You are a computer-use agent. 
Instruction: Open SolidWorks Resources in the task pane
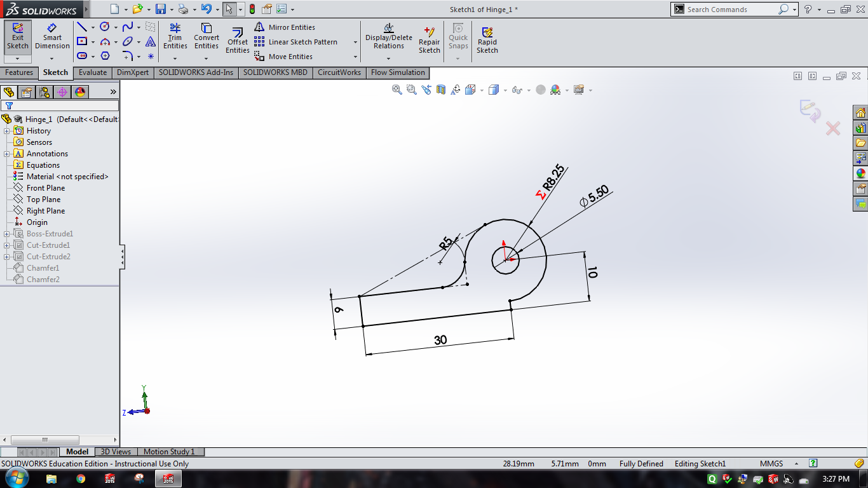(861, 113)
